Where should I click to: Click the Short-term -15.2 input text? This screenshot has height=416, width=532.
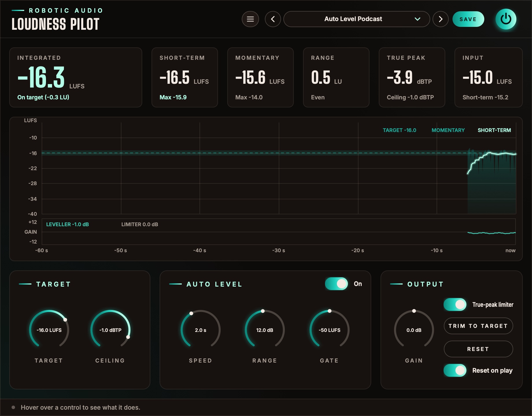tap(485, 97)
